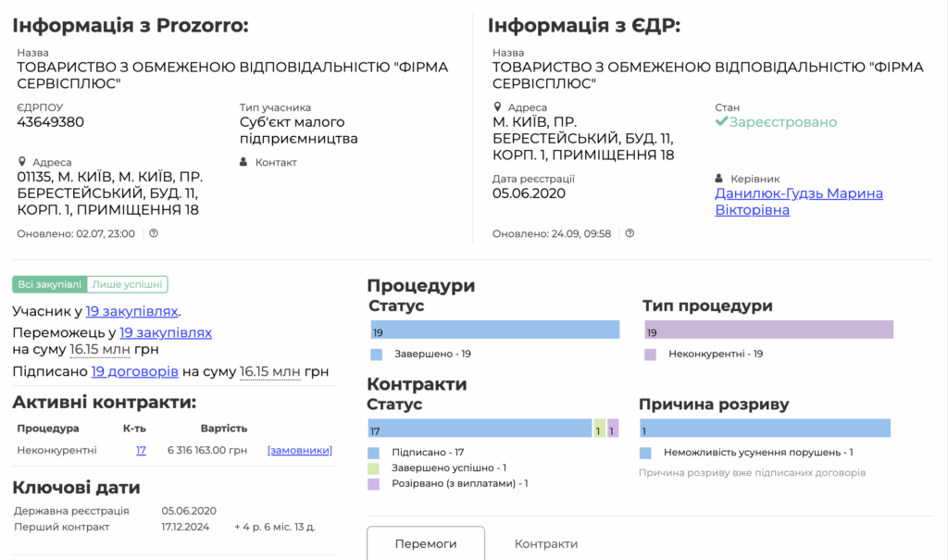The height and width of the screenshot is (560, 948).
Task: Open the 19 договорів link
Action: (x=134, y=371)
